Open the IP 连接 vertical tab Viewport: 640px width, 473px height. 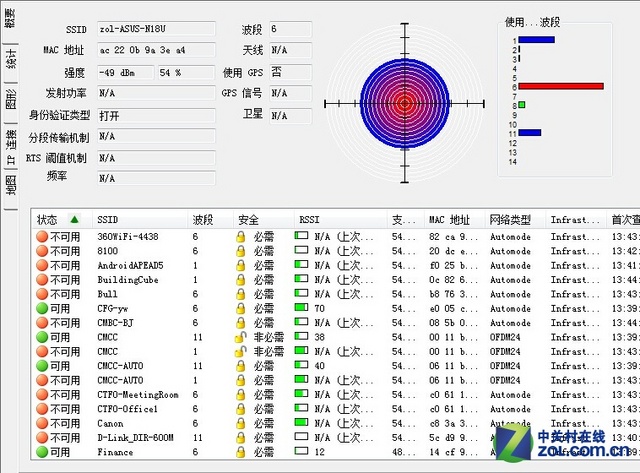tap(10, 146)
